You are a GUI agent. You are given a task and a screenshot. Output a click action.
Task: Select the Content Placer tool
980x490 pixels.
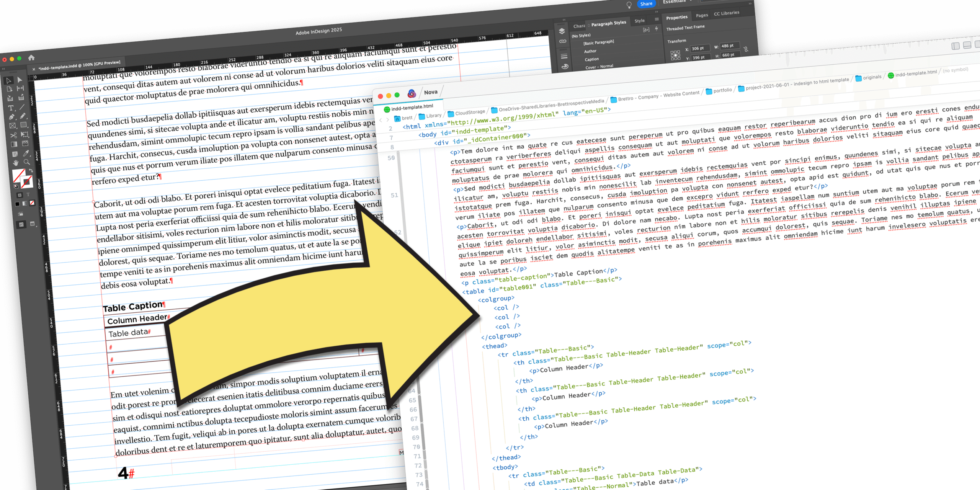click(x=21, y=98)
